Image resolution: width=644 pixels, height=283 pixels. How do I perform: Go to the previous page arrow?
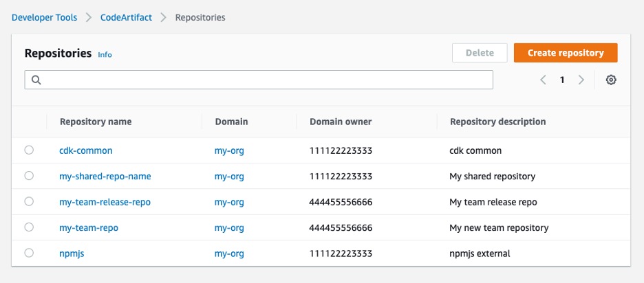tap(543, 80)
